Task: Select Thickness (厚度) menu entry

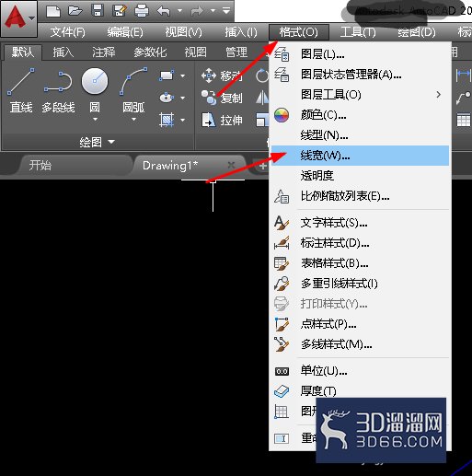Action: [360, 391]
